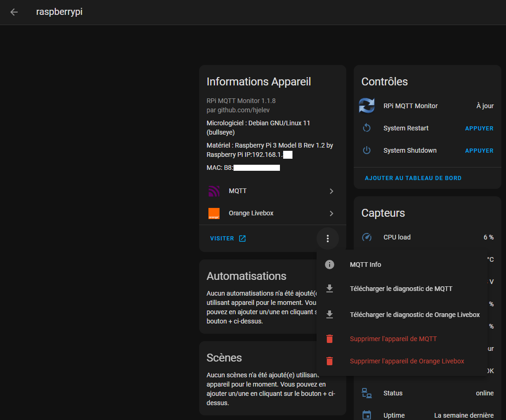506x420 pixels.
Task: Click the RPi MQTT Monitor update icon
Action: [367, 106]
